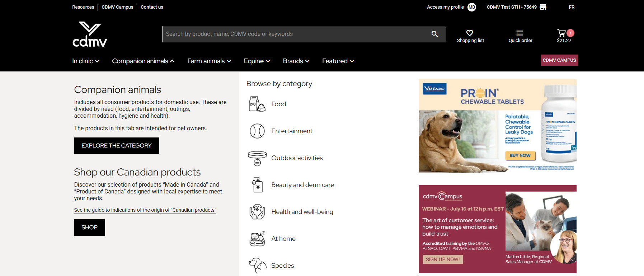Viewport: 644px width, 276px height.
Task: Click the CDMV Test STH - 75649 account
Action: pyautogui.click(x=512, y=7)
